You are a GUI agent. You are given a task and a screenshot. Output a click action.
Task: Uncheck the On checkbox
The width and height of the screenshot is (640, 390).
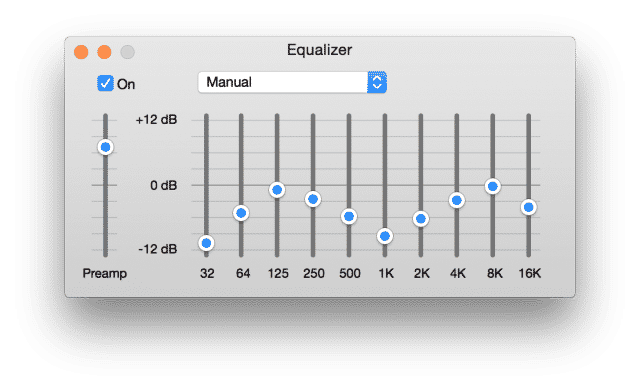coord(105,83)
